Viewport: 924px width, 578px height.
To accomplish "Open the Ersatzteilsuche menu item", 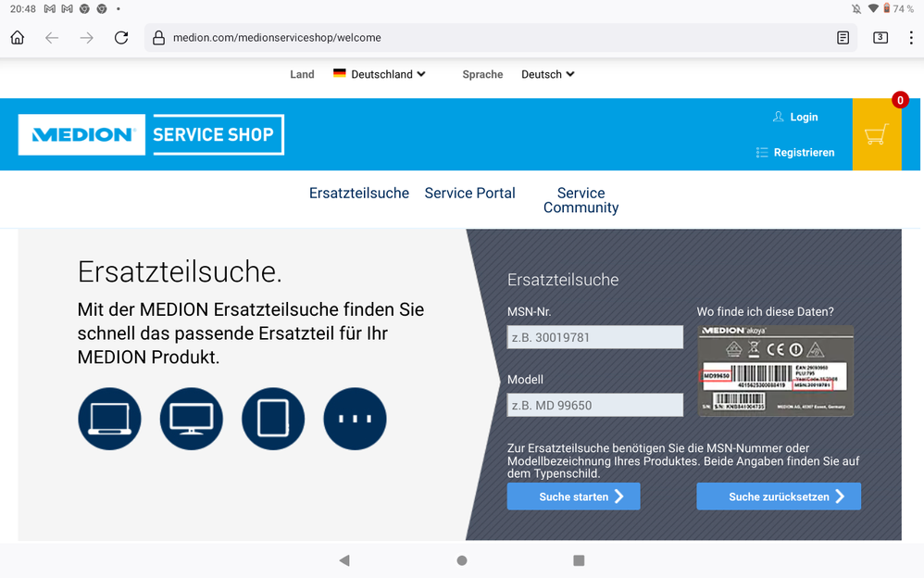I will pyautogui.click(x=359, y=193).
